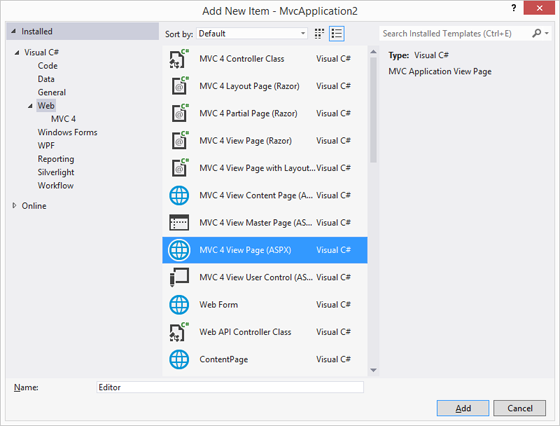Select the Code category
Screen dimensions: 560x426
coord(48,66)
